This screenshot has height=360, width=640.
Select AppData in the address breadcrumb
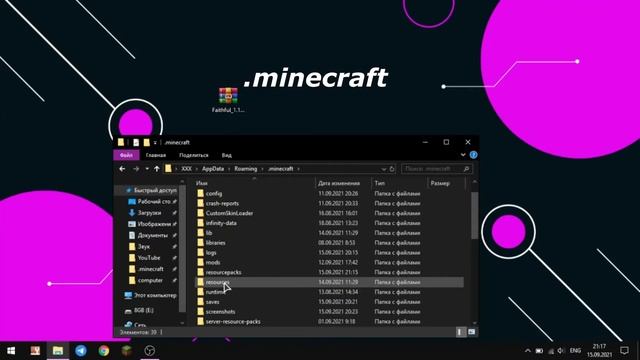click(x=213, y=169)
